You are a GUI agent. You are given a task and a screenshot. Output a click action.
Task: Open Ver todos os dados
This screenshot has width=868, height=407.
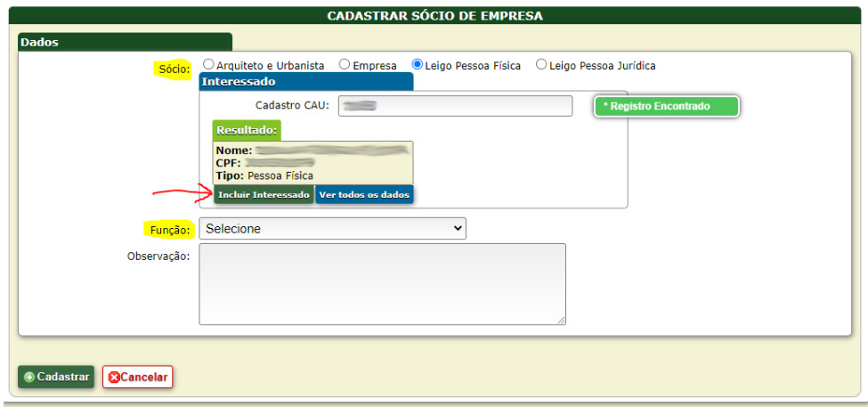pos(365,194)
